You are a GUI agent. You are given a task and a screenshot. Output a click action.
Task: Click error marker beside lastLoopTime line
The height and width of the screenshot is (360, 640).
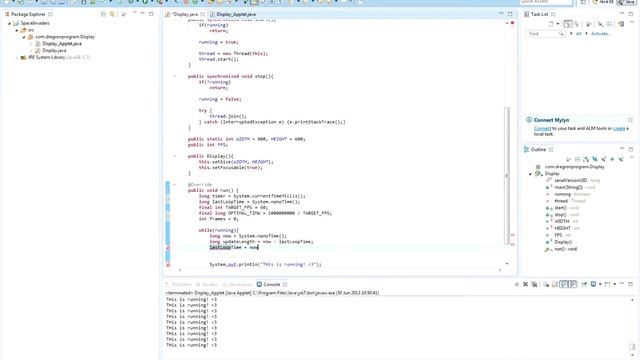coord(168,248)
